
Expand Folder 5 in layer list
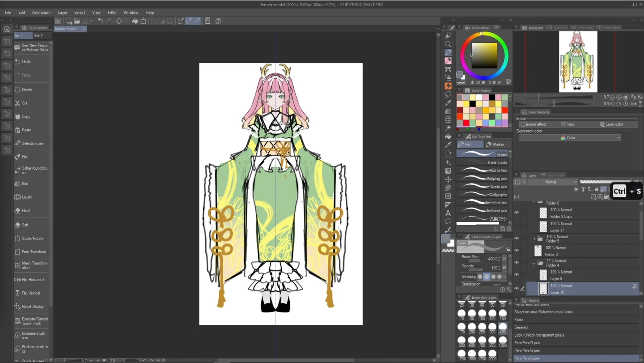pyautogui.click(x=534, y=239)
